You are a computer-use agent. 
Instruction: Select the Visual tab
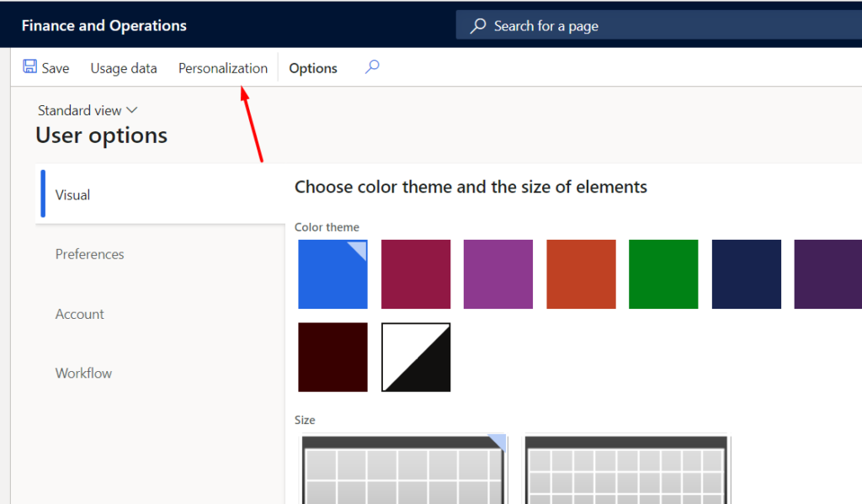[x=72, y=194]
